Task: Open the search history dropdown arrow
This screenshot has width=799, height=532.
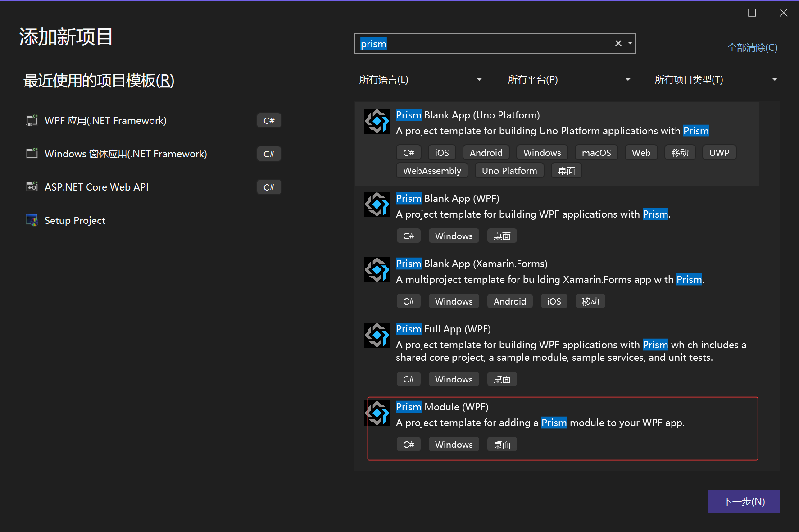Action: [630, 43]
